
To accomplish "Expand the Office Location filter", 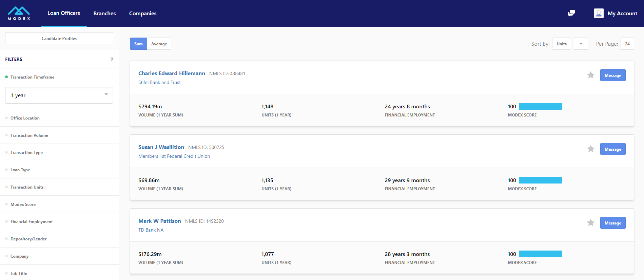I will click(x=59, y=118).
